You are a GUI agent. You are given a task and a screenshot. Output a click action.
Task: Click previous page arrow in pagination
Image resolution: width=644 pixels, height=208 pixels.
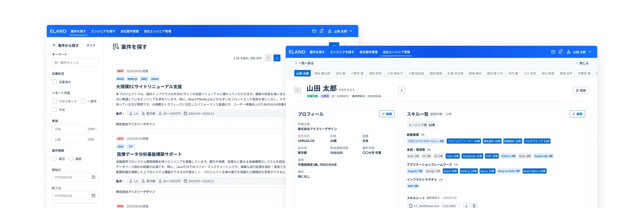(x=268, y=58)
